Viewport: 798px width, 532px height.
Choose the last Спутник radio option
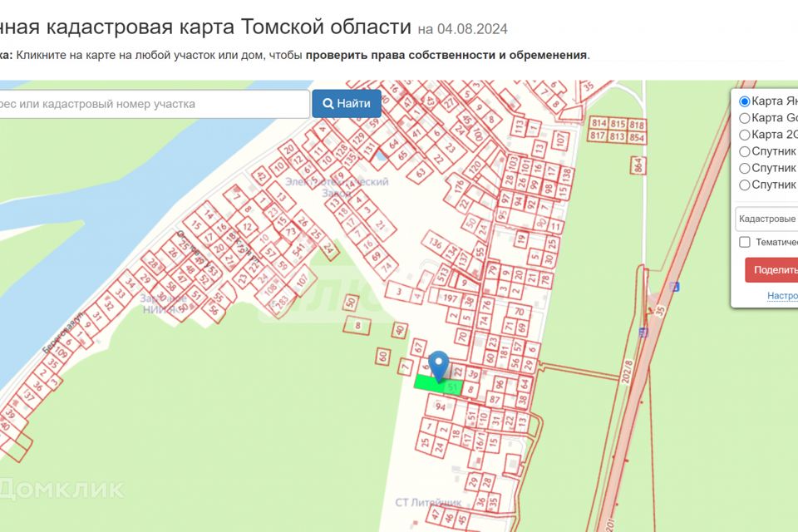click(x=745, y=185)
